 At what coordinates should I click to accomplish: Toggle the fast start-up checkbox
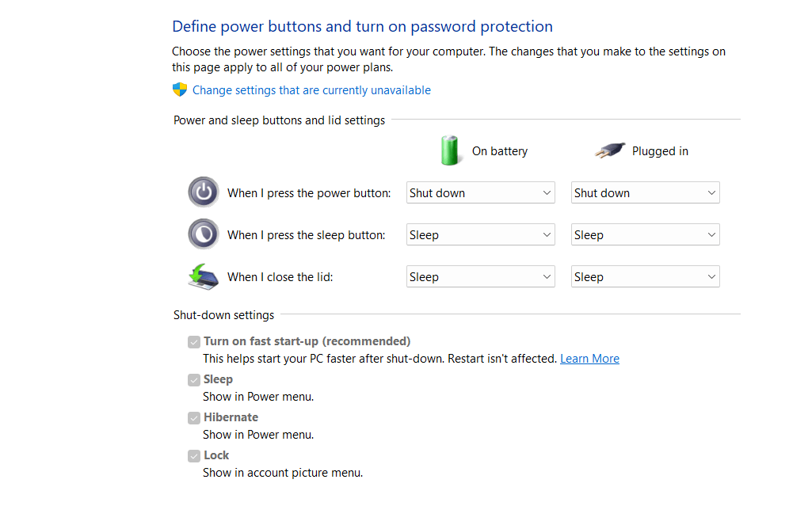tap(193, 342)
